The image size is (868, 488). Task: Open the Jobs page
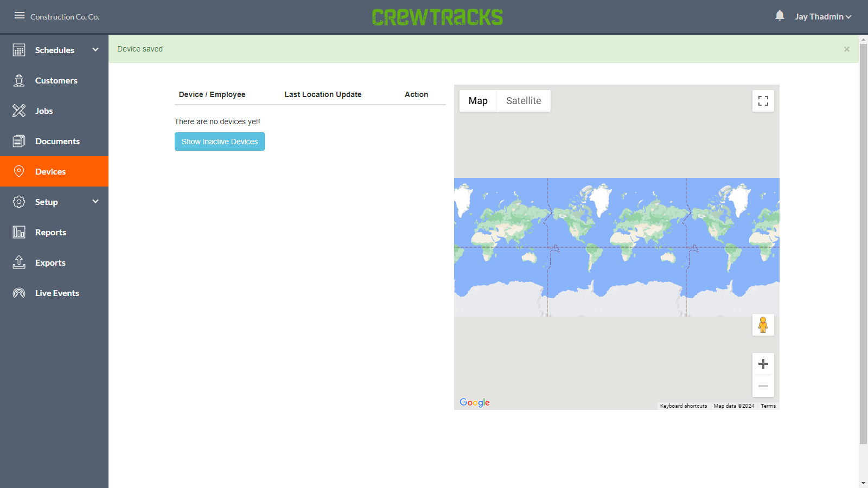54,111
